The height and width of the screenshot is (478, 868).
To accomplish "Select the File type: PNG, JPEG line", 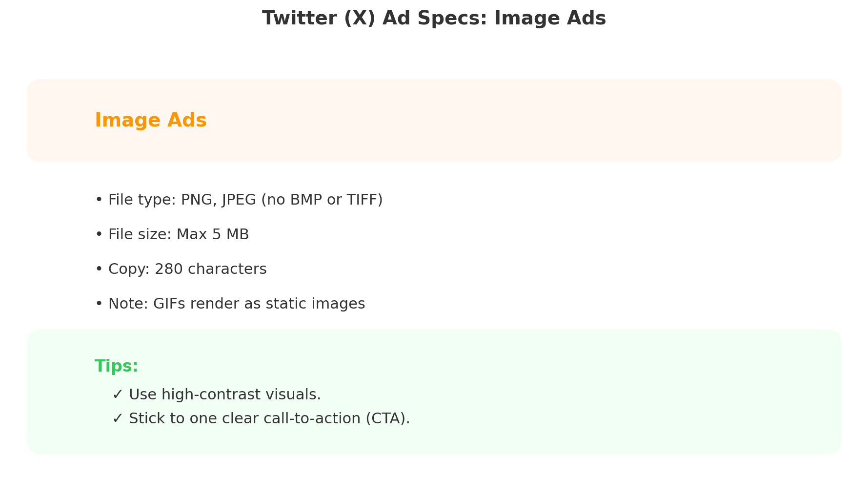I will click(245, 200).
